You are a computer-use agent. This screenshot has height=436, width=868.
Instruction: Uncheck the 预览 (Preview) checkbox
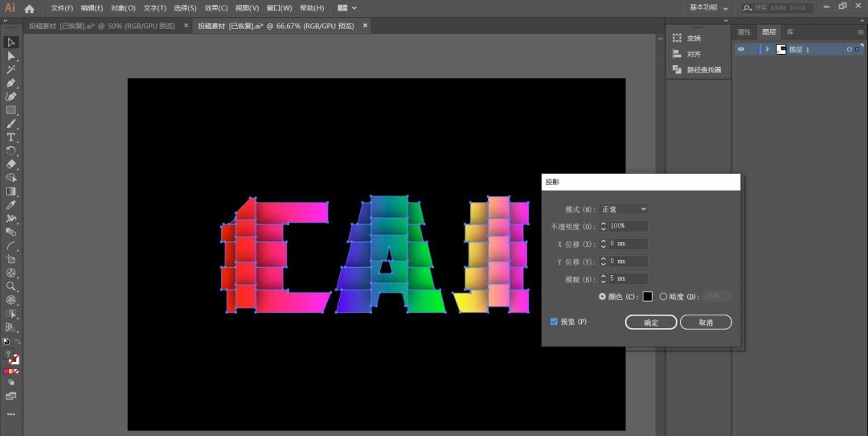(x=554, y=322)
